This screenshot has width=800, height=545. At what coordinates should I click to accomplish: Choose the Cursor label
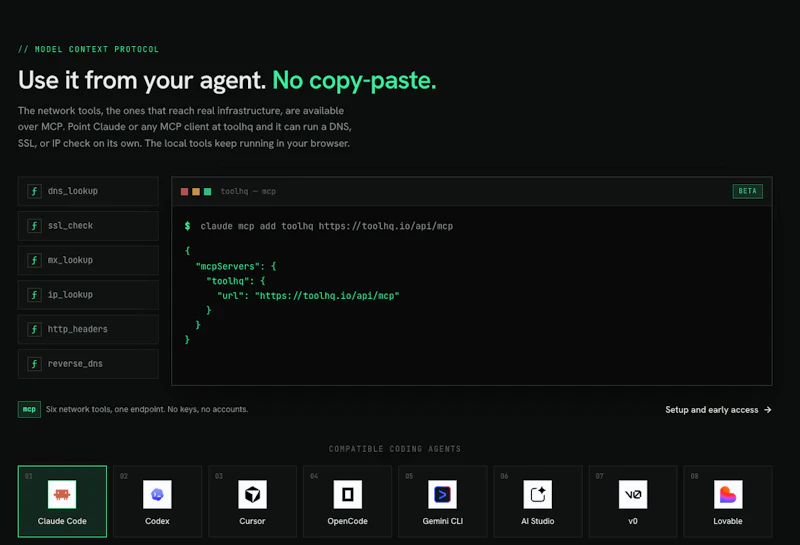[252, 521]
